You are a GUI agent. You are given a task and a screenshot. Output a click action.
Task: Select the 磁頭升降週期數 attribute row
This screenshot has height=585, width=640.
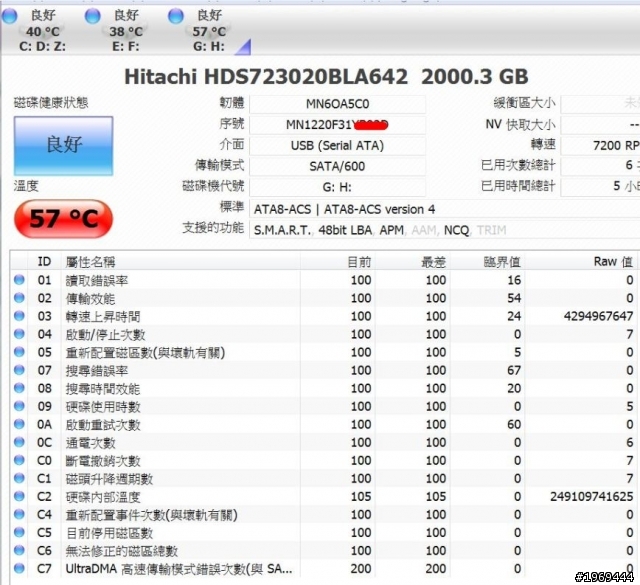click(323, 478)
